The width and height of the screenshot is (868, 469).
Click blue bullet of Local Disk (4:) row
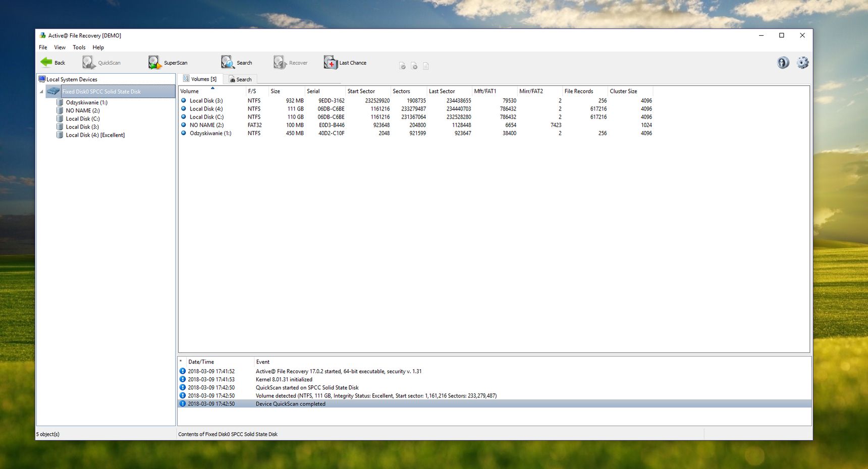184,108
